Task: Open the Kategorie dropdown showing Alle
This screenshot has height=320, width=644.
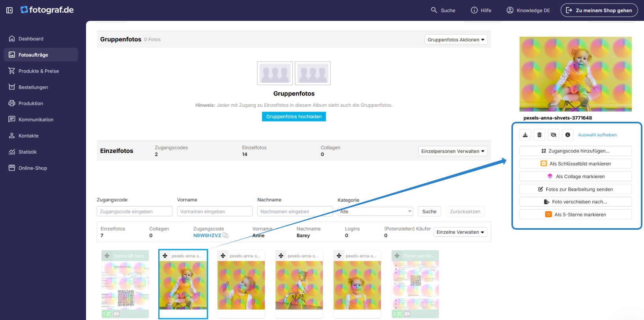Action: 375,212
